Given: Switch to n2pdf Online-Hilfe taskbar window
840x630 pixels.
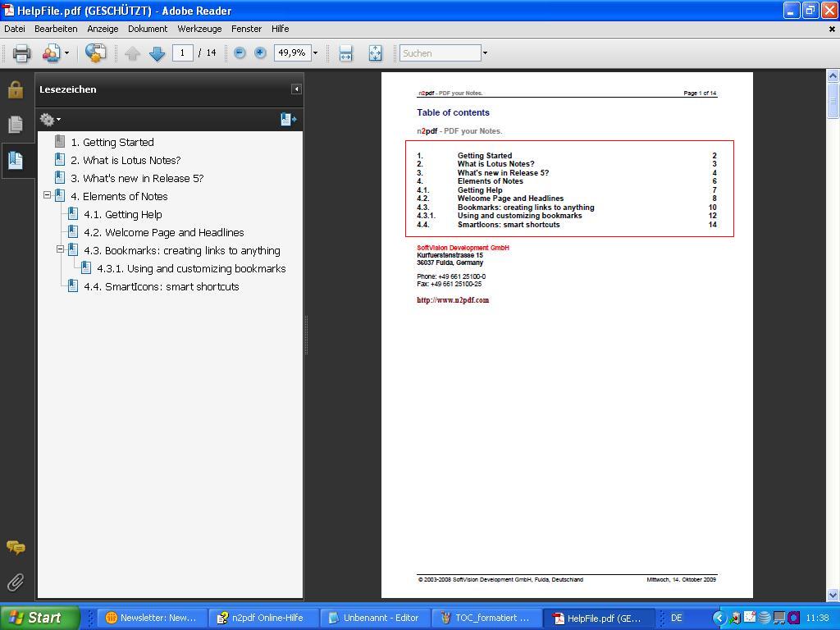Looking at the screenshot, I should (x=262, y=618).
